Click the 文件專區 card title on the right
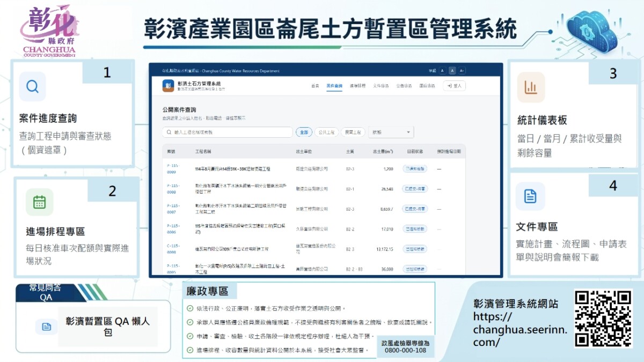The height and width of the screenshot is (362, 644). click(x=537, y=226)
